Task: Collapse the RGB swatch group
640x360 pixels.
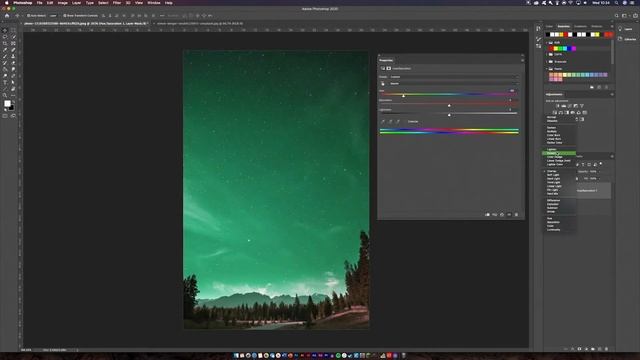Action: pos(547,42)
